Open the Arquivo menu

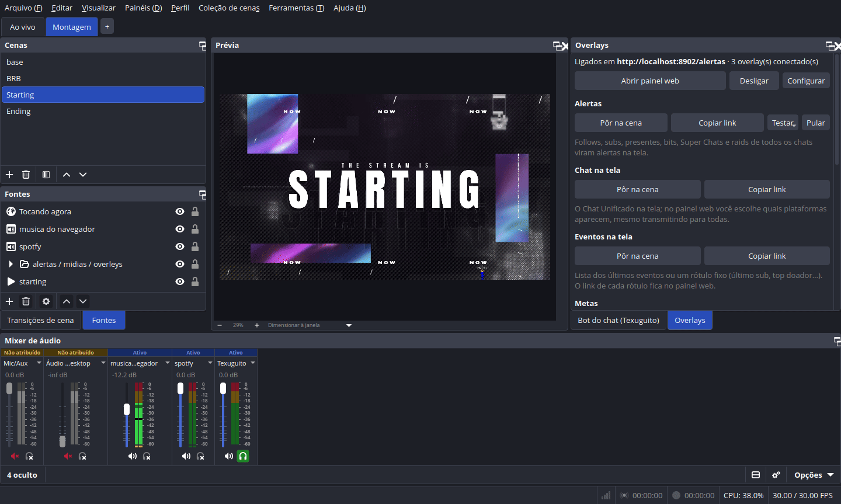(x=23, y=8)
